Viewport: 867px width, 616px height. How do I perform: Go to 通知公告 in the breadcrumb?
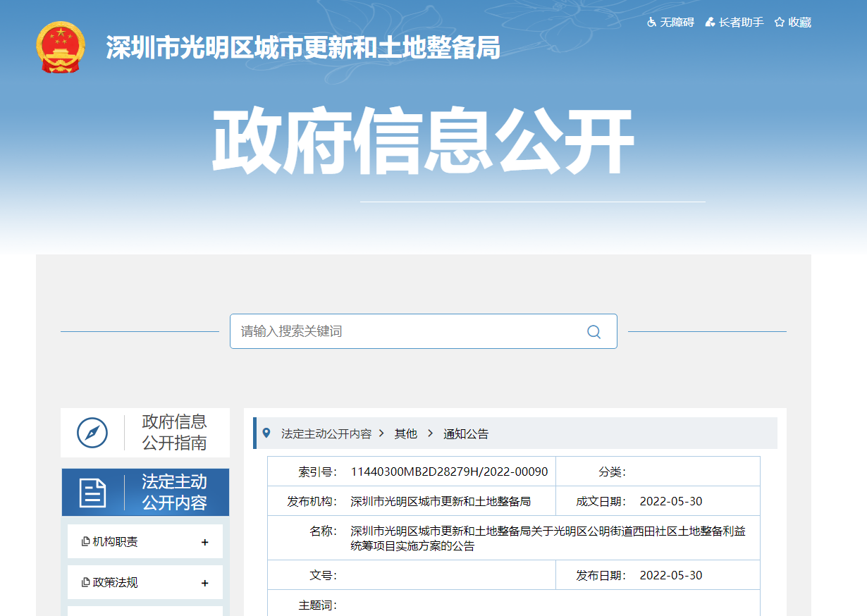click(465, 434)
